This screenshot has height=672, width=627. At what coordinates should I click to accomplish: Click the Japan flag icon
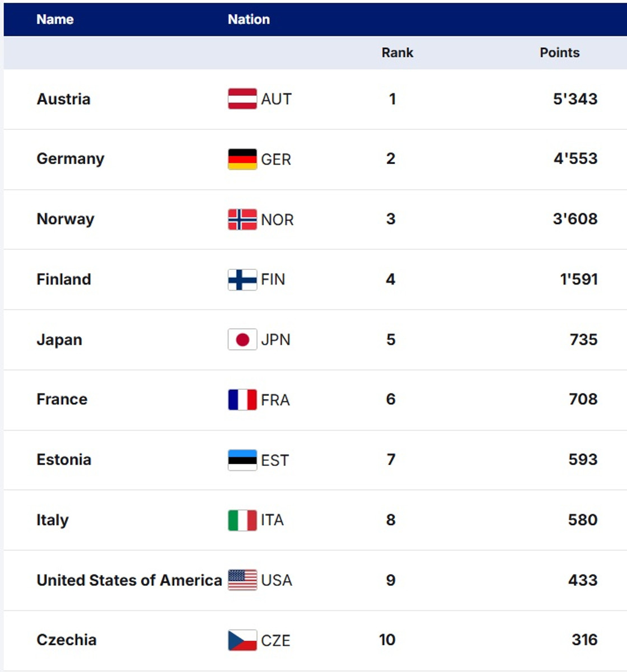242,339
